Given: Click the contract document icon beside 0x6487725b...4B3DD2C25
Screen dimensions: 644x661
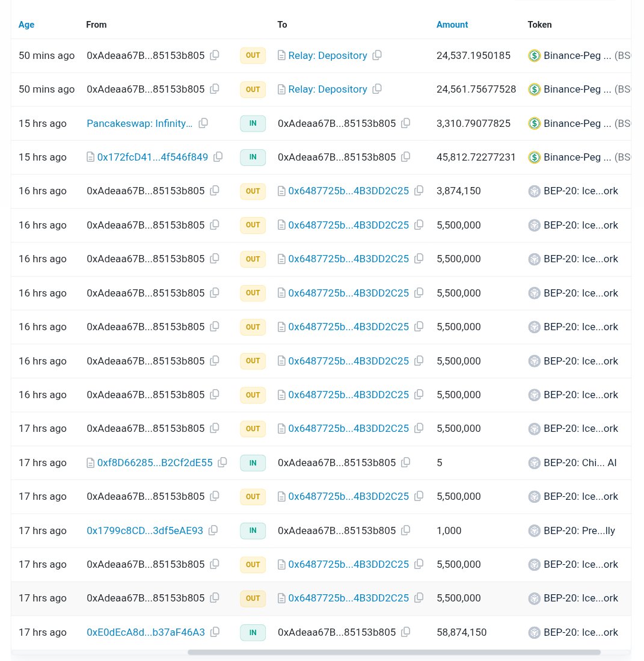Looking at the screenshot, I should [x=281, y=191].
